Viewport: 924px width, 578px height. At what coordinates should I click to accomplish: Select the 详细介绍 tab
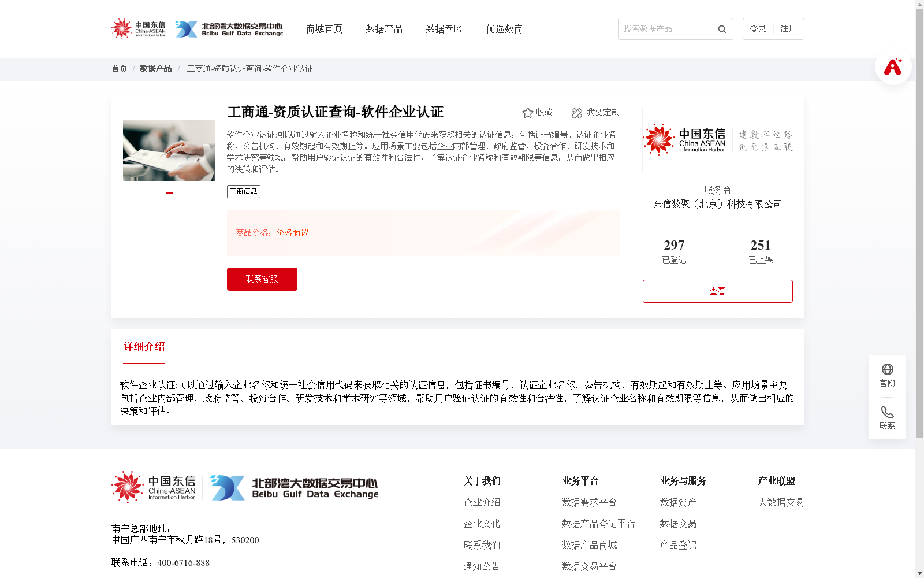click(x=144, y=347)
